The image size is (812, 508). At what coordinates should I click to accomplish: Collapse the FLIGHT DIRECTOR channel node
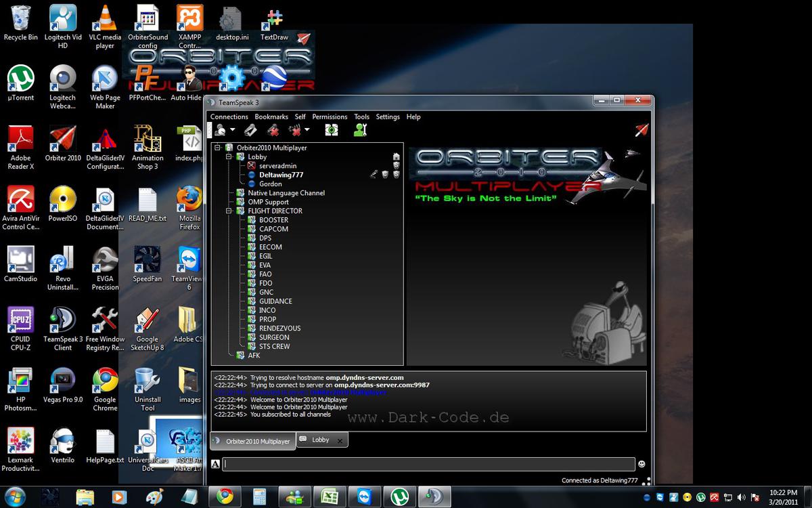[x=229, y=211]
